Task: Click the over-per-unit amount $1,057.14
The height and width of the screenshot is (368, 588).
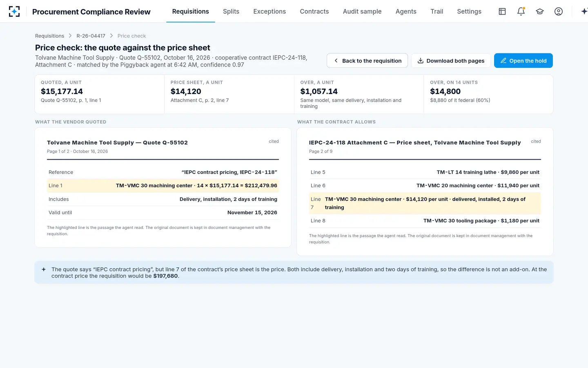Action: pos(319,92)
